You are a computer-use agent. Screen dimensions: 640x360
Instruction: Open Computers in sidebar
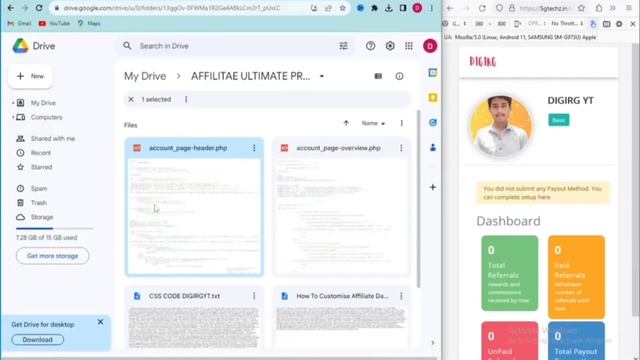[47, 117]
